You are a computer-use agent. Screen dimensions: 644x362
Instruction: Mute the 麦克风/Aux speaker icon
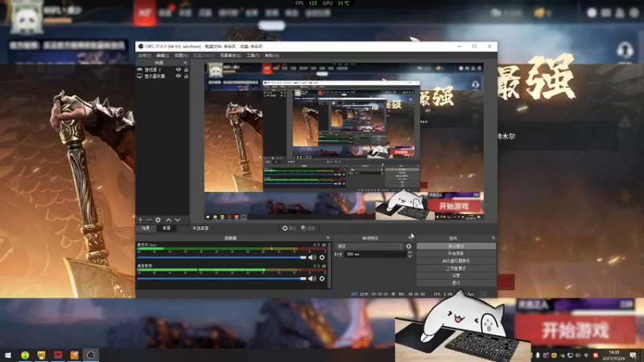(x=312, y=257)
